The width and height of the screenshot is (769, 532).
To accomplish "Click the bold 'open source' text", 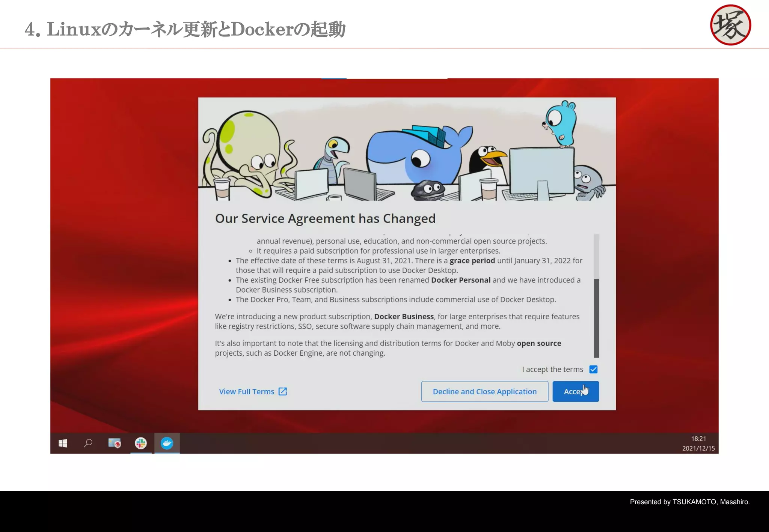I will point(539,343).
